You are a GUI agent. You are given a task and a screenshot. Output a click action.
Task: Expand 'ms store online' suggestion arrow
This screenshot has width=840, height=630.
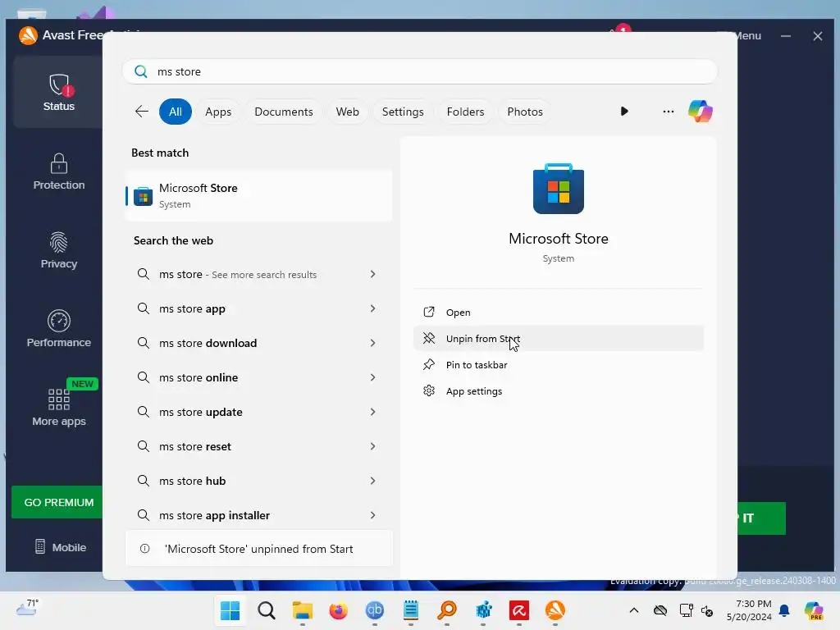coord(373,377)
